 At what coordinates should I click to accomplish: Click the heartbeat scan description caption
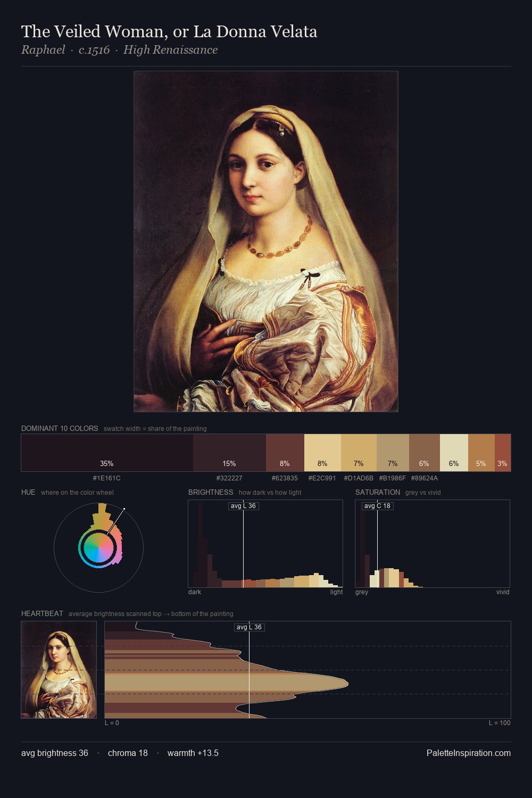[151, 614]
